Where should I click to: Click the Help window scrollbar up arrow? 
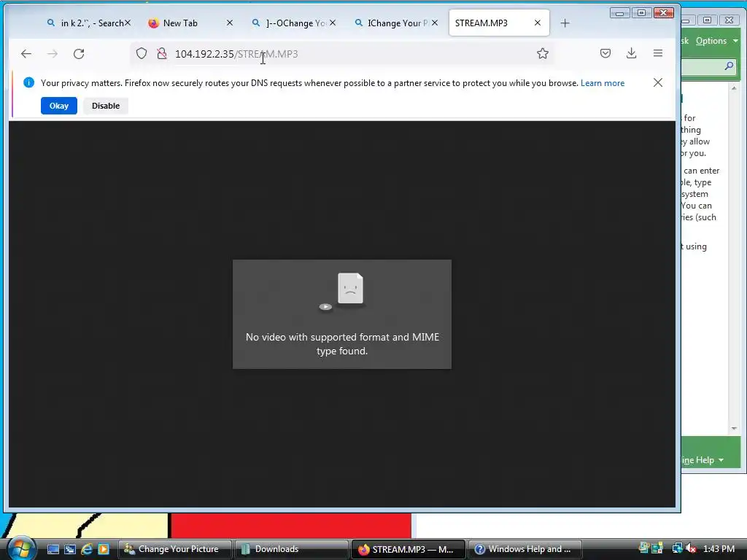pos(734,88)
